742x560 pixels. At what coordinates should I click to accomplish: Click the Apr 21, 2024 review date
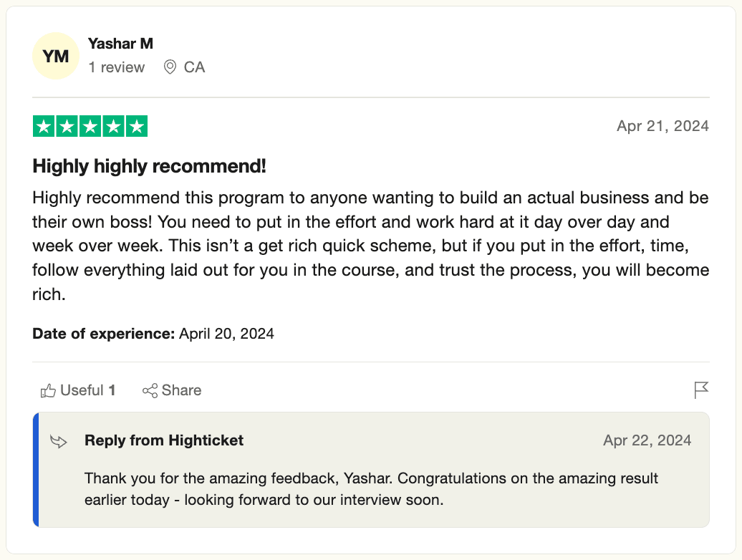[x=662, y=126]
